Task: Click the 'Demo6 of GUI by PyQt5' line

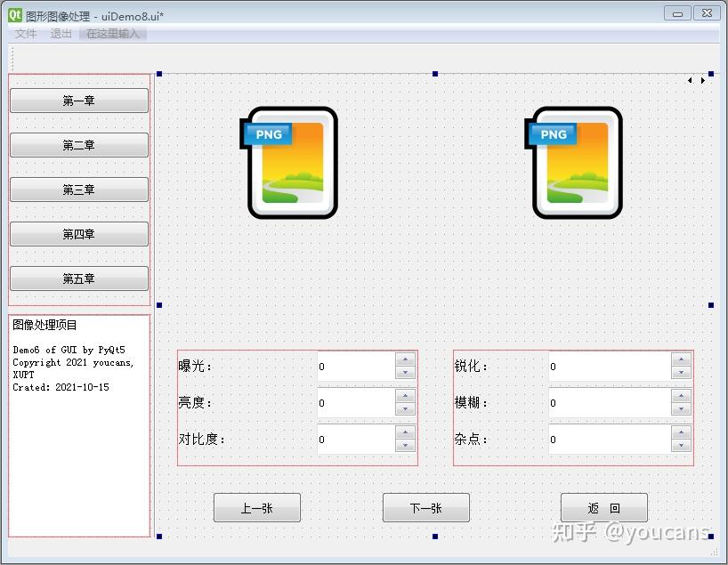Action: click(x=69, y=350)
